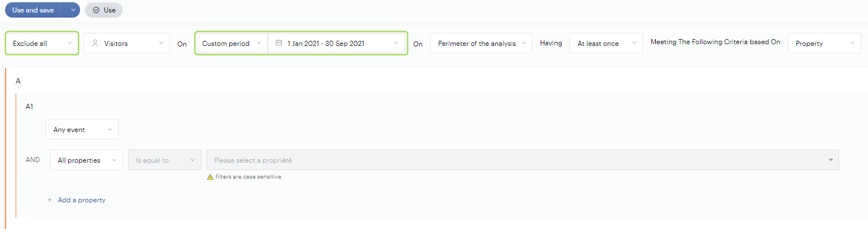The width and height of the screenshot is (868, 229).
Task: Click the calendar icon beside the date range
Action: click(279, 43)
